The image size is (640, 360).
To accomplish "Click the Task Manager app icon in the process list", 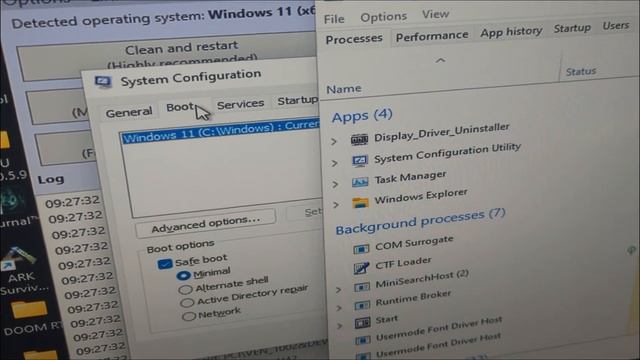I will coord(360,182).
